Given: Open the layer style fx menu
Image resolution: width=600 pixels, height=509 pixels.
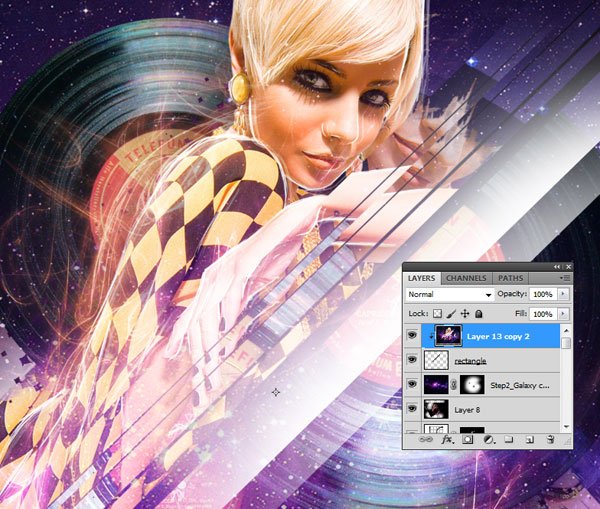Looking at the screenshot, I should pos(447,440).
